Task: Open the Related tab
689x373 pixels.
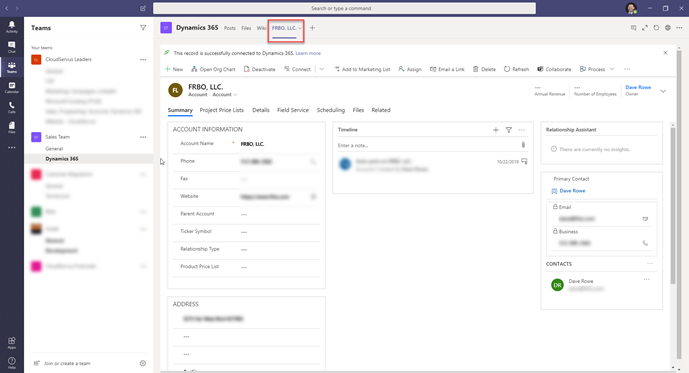Action: [x=381, y=110]
